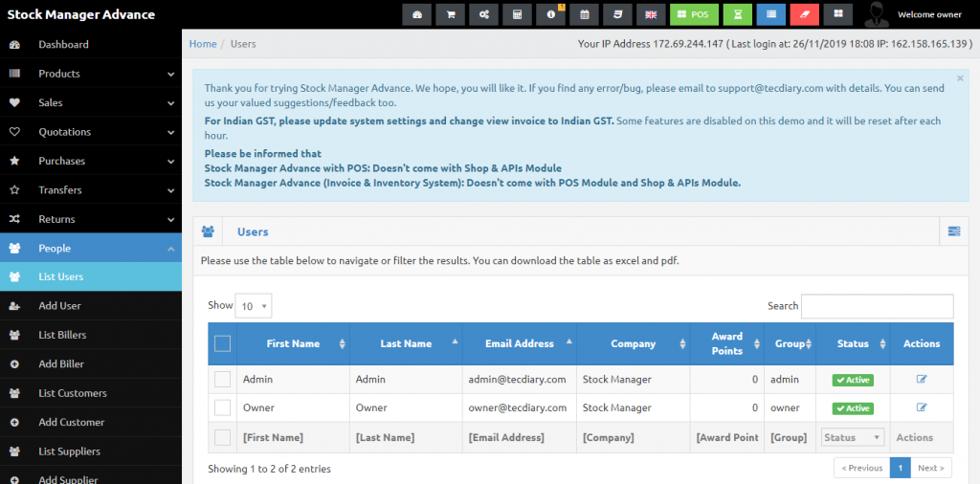Select page 1 in pagination

[x=900, y=468]
